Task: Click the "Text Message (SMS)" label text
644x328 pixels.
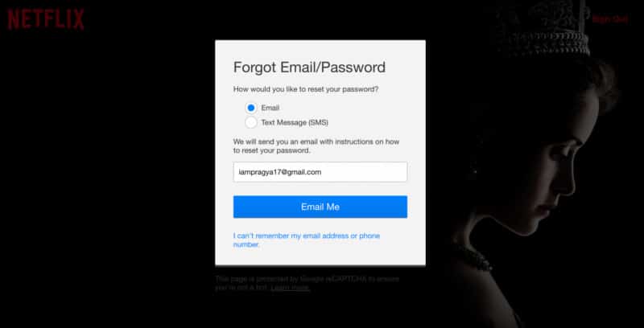Action: pyautogui.click(x=295, y=122)
